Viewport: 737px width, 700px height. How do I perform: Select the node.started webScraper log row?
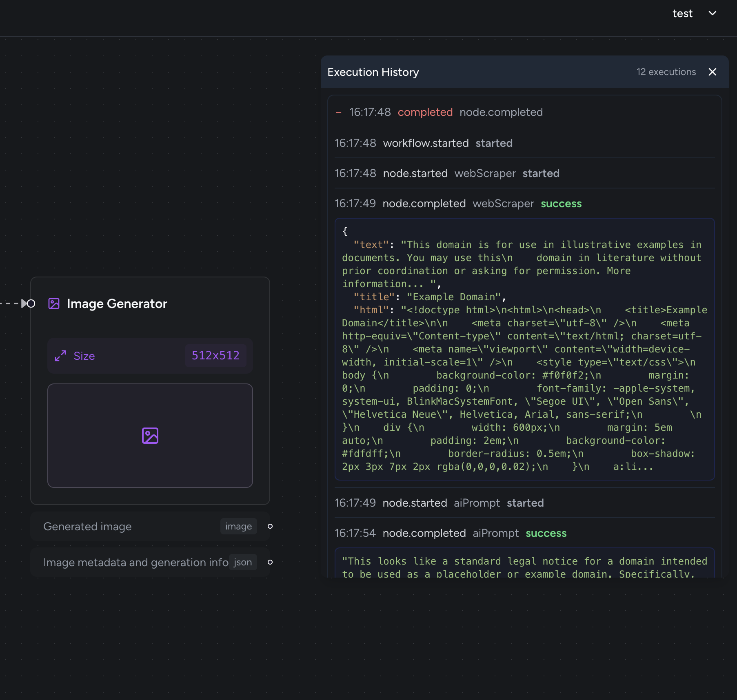click(x=525, y=173)
